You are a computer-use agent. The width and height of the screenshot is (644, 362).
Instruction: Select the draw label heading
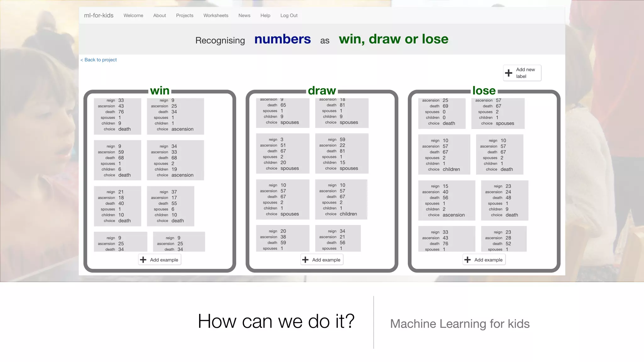point(322,91)
